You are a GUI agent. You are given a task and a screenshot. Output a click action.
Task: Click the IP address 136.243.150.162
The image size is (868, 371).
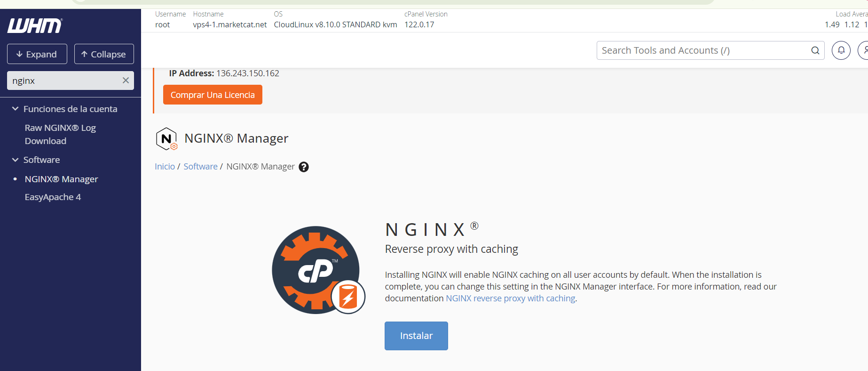click(247, 73)
